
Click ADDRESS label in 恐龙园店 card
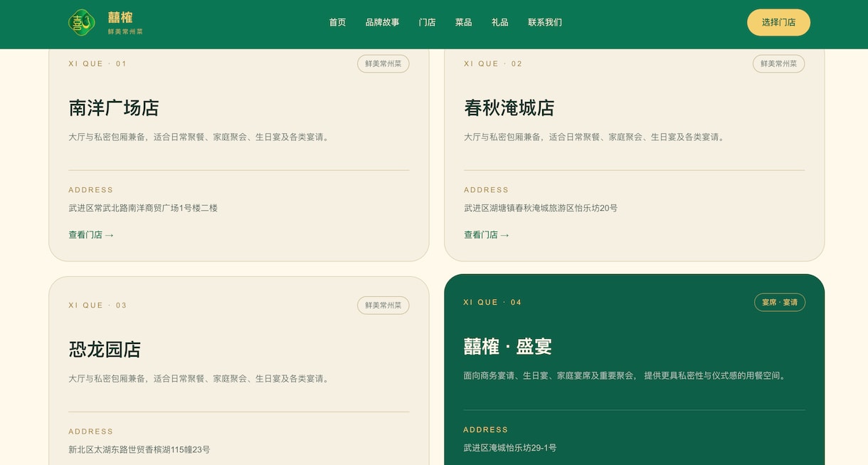(x=91, y=431)
